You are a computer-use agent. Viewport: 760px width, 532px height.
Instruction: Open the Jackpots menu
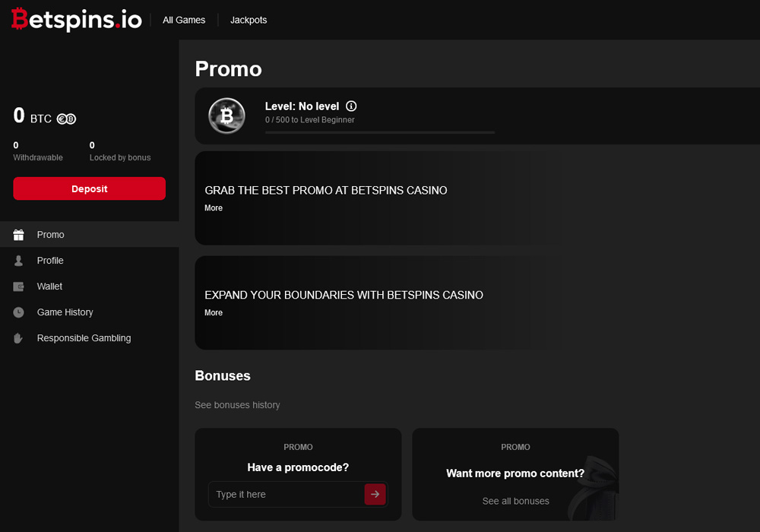point(249,20)
